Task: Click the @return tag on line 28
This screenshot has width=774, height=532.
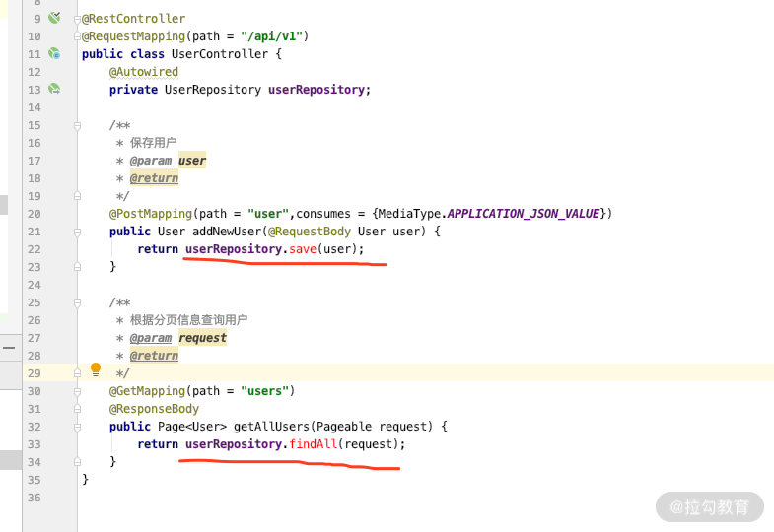Action: [154, 356]
